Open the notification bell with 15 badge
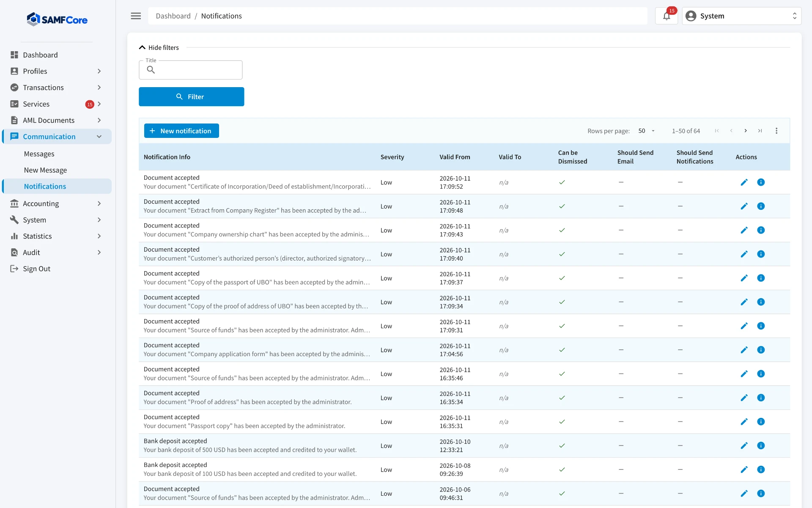The width and height of the screenshot is (812, 508). pos(667,16)
